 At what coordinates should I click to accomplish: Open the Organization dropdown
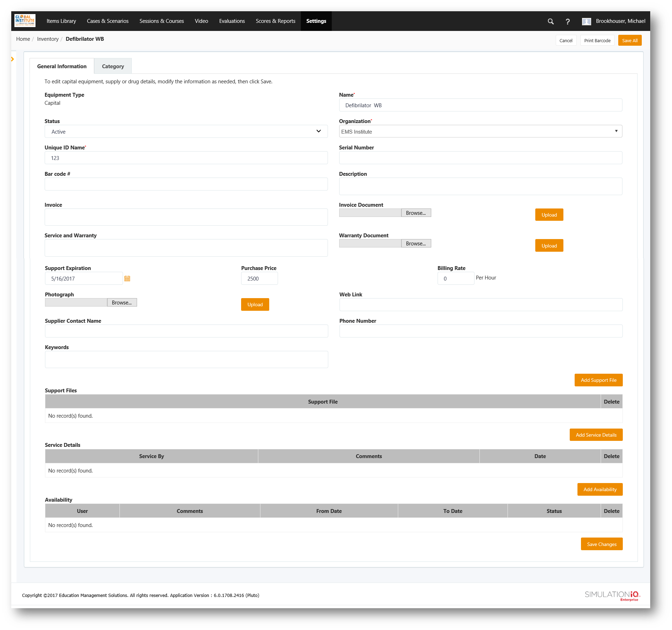coord(480,131)
